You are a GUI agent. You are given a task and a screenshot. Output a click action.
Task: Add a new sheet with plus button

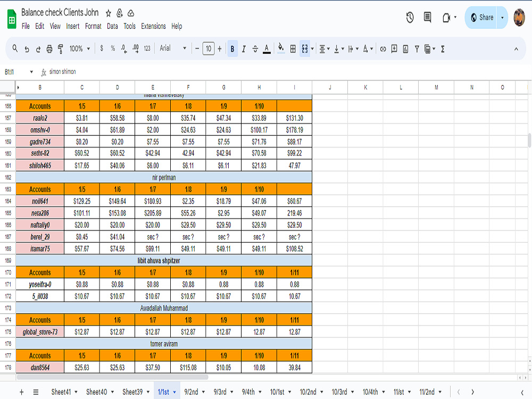tap(21, 392)
